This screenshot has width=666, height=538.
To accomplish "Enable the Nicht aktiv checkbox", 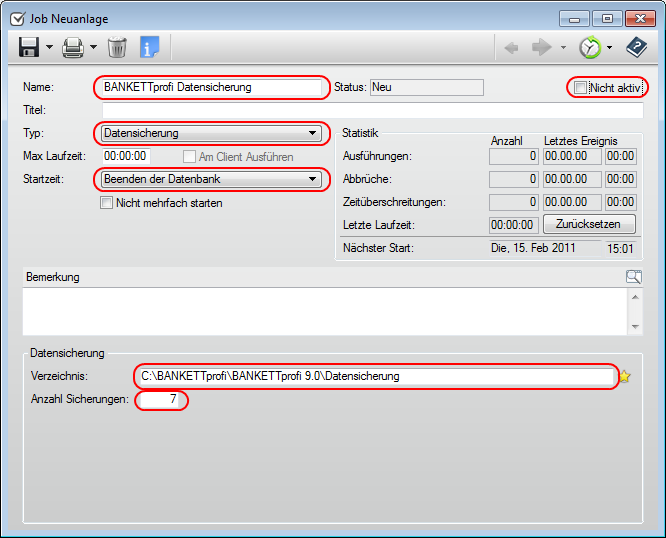I will [x=581, y=88].
